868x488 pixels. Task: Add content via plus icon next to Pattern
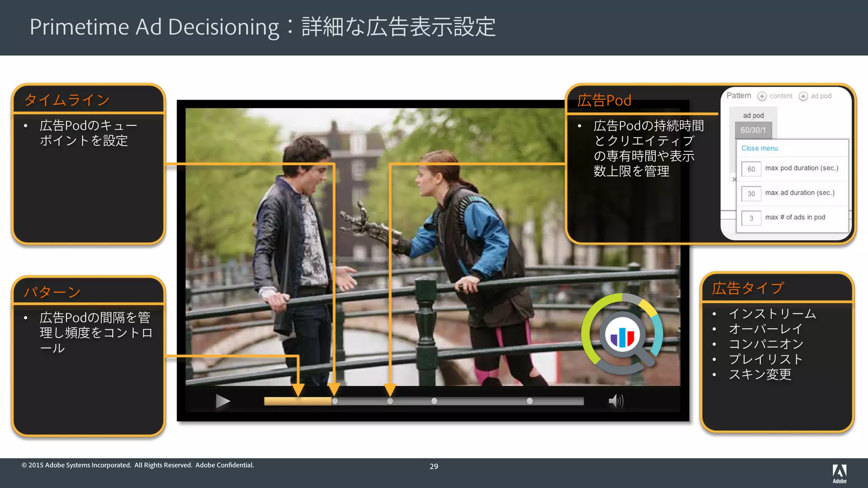[762, 96]
